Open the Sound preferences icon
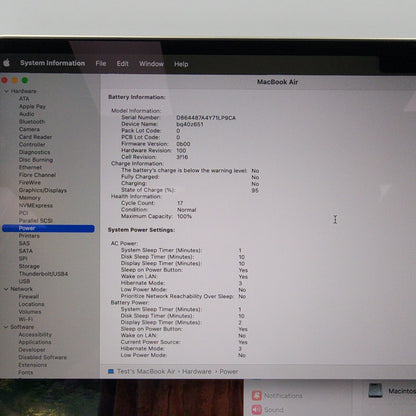Image resolution: width=416 pixels, height=416 pixels. point(257,410)
